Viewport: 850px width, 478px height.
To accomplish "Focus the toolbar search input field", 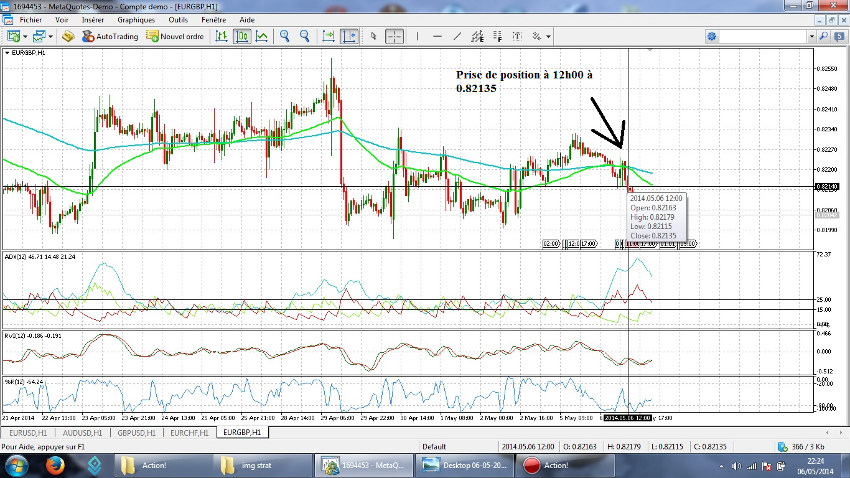I will pos(764,36).
